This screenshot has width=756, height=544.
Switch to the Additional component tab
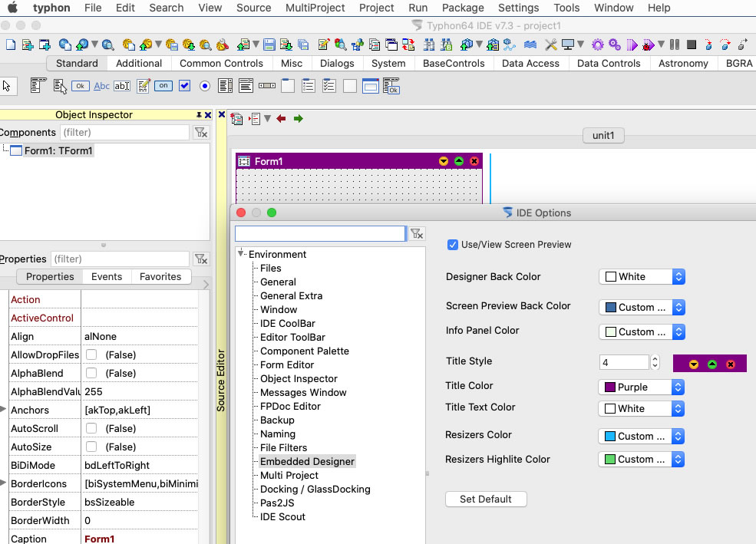[x=139, y=64]
